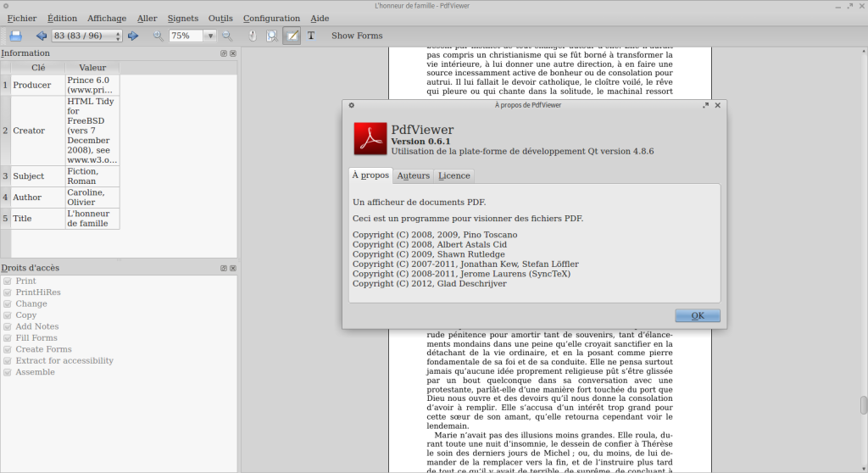Open the Signets menu
This screenshot has height=473, width=868.
183,19
